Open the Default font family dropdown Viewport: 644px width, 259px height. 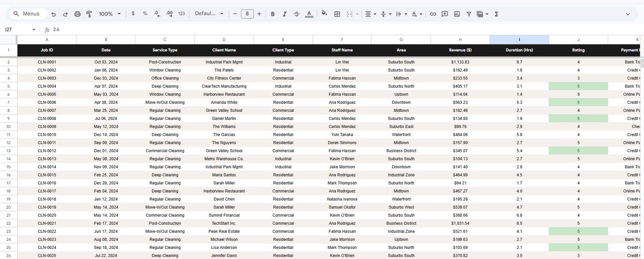click(x=209, y=14)
